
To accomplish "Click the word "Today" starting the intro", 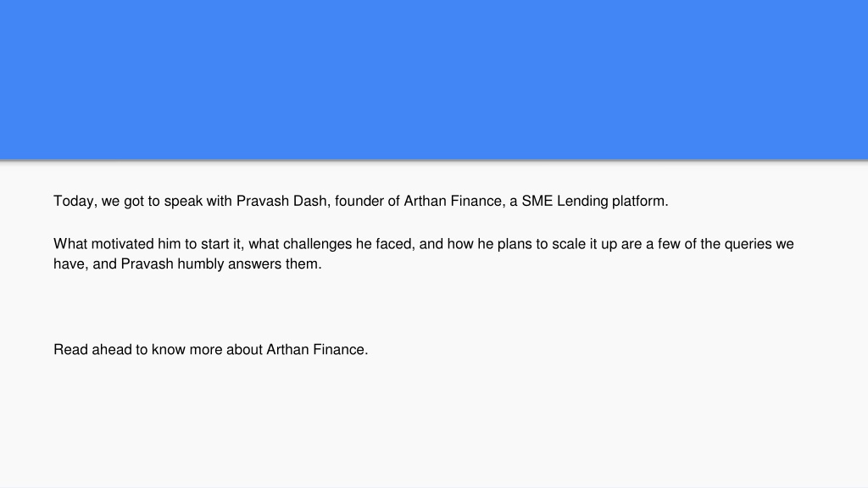I will (75, 202).
